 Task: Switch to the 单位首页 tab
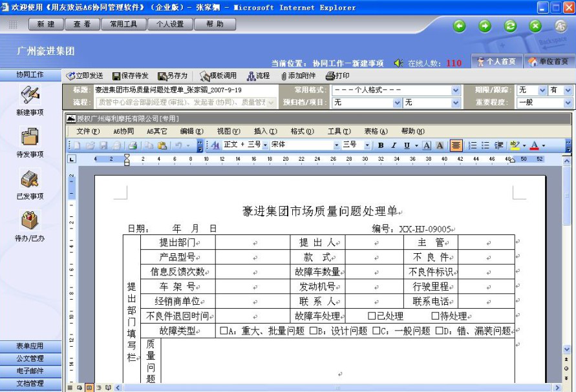pyautogui.click(x=549, y=61)
